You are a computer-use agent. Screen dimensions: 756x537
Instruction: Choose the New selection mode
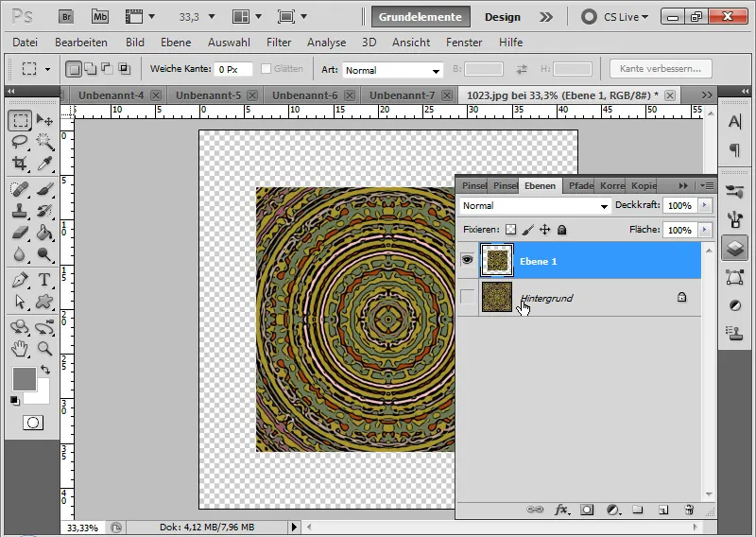pos(74,69)
